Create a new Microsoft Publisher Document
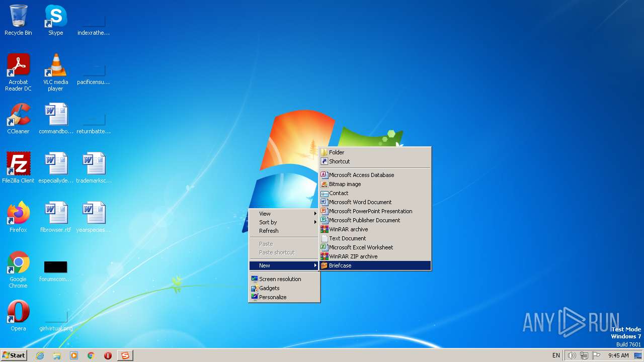 click(x=375, y=220)
